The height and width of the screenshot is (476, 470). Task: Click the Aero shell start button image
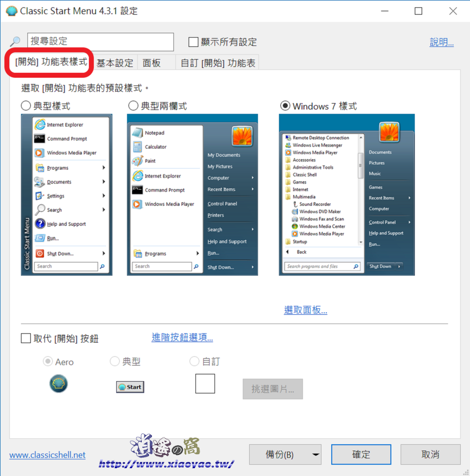tap(59, 384)
